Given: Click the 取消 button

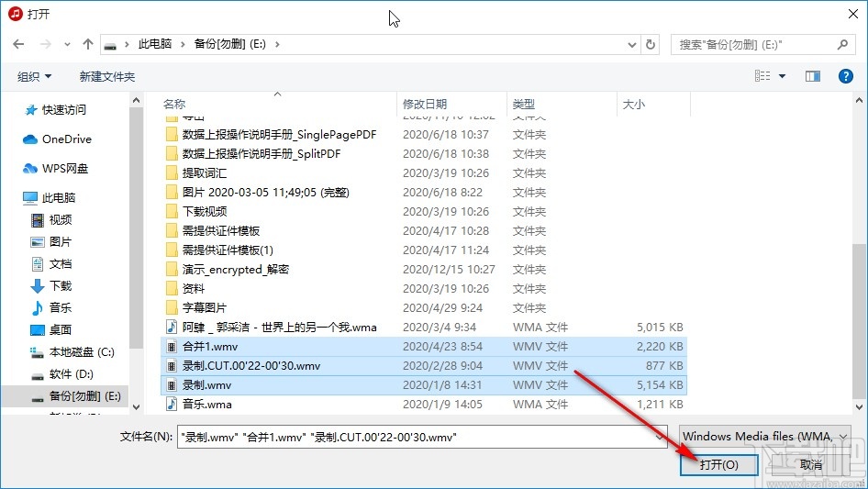Looking at the screenshot, I should click(x=811, y=465).
